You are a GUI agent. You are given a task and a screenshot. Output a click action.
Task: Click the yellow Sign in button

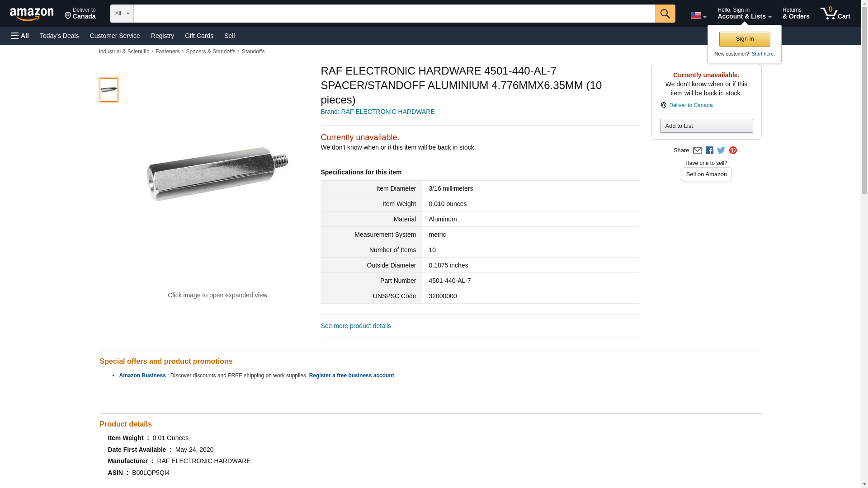[745, 39]
